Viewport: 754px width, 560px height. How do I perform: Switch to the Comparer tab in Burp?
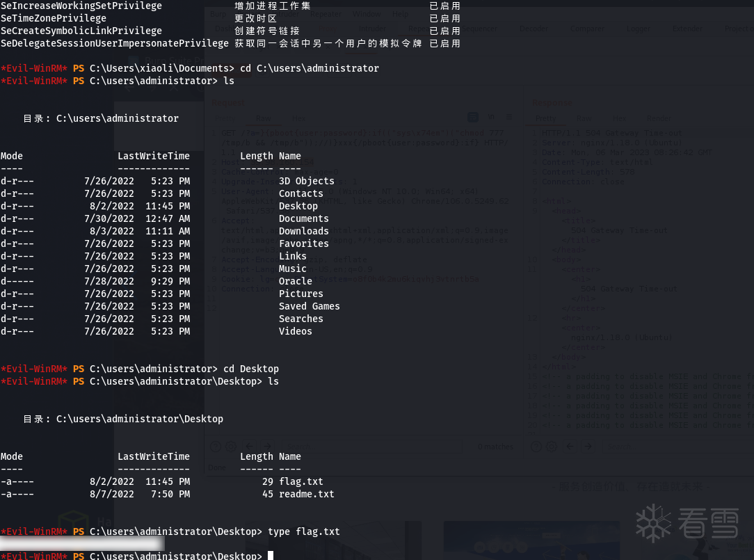pyautogui.click(x=587, y=29)
